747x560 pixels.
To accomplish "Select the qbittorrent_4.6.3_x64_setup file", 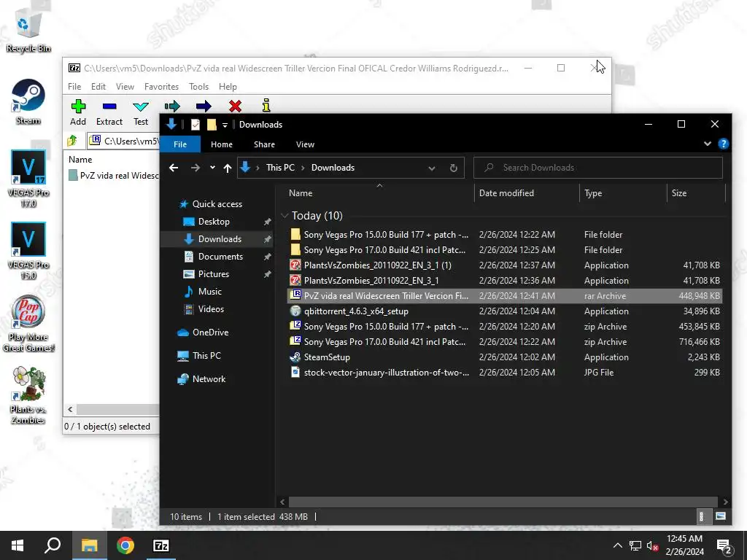I will [x=504, y=311].
